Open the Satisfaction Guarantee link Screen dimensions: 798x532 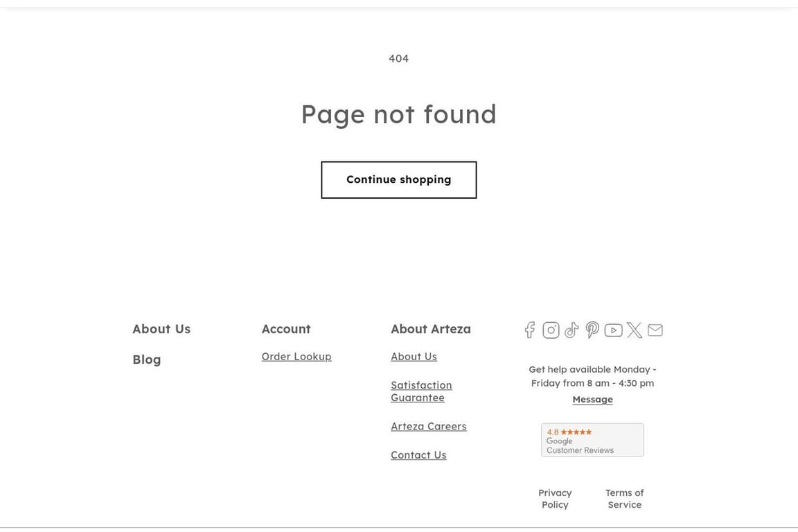point(421,391)
